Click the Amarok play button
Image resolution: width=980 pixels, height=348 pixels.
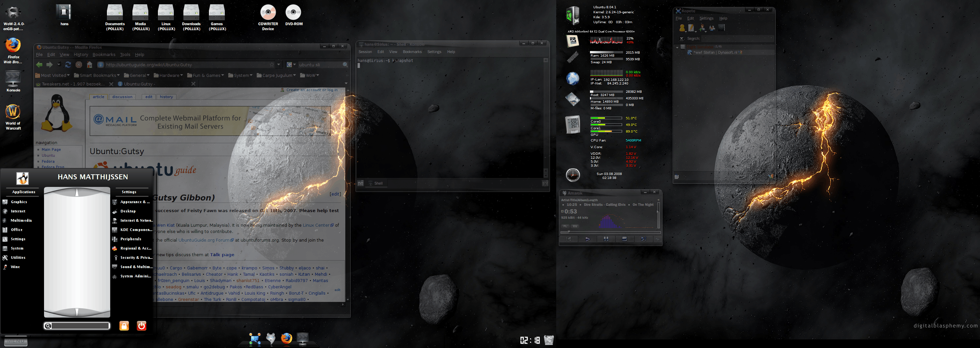click(587, 239)
